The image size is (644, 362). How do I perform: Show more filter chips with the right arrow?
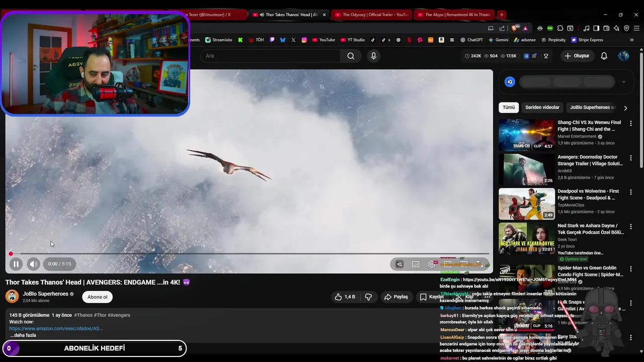625,108
